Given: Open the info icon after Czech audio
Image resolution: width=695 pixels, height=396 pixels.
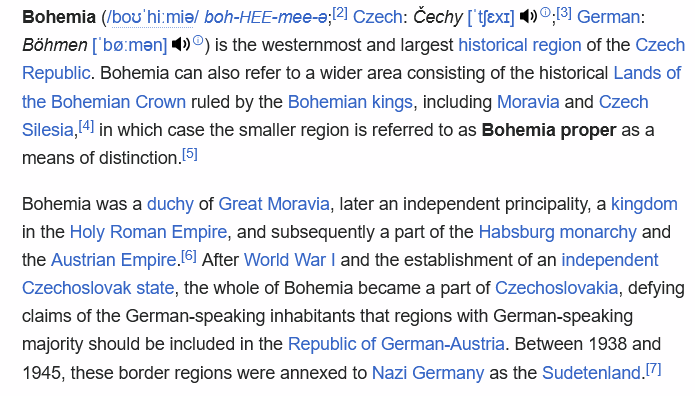Looking at the screenshot, I should click(545, 12).
